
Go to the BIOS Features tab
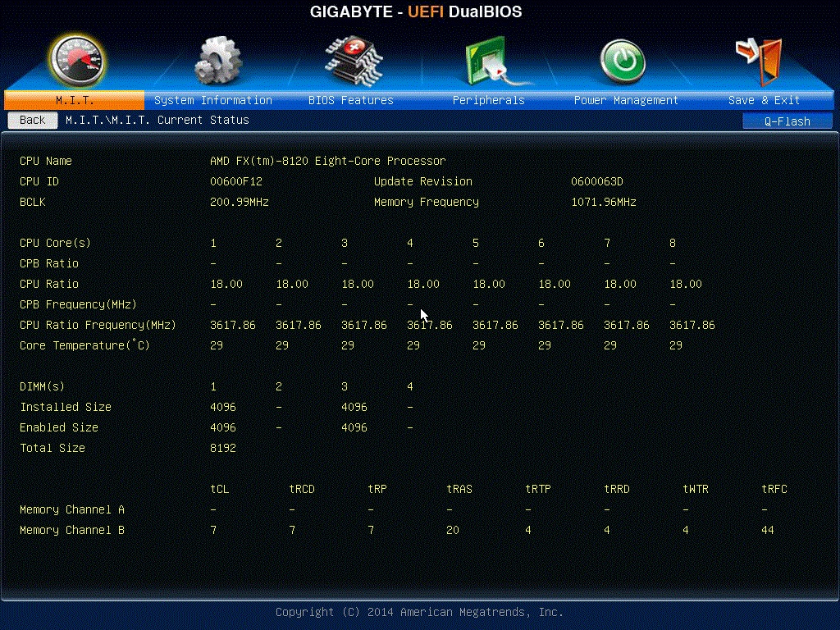[x=351, y=100]
